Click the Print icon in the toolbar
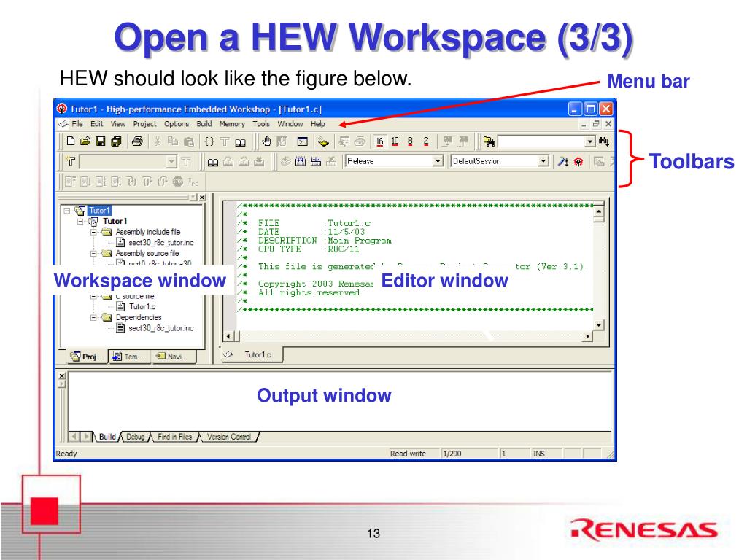 [x=137, y=141]
